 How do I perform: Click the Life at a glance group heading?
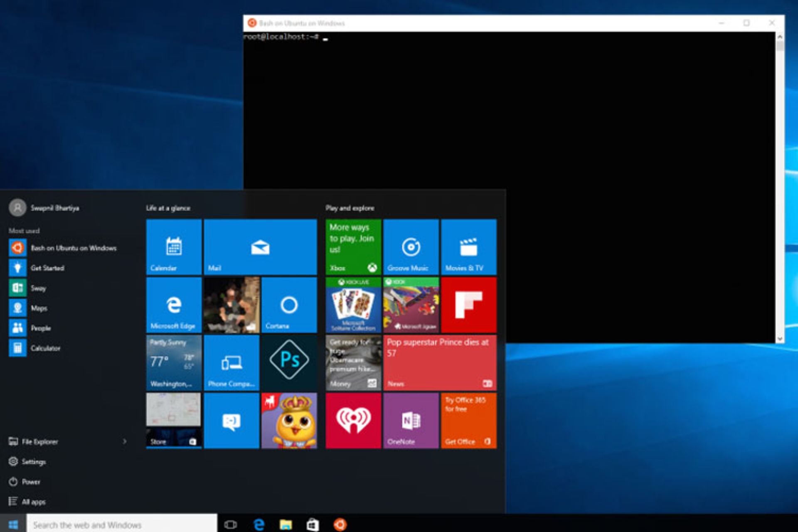pyautogui.click(x=168, y=208)
